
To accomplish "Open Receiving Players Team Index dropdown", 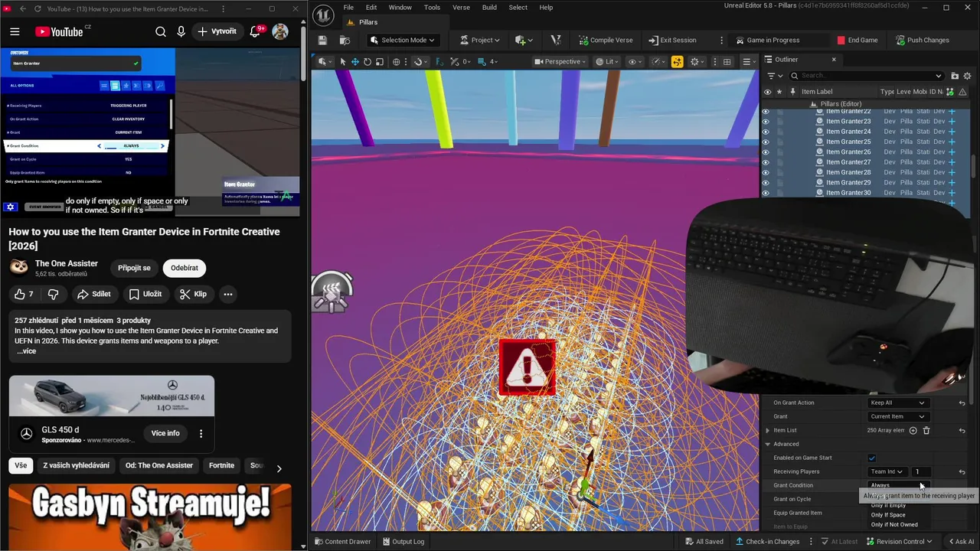I will [887, 471].
